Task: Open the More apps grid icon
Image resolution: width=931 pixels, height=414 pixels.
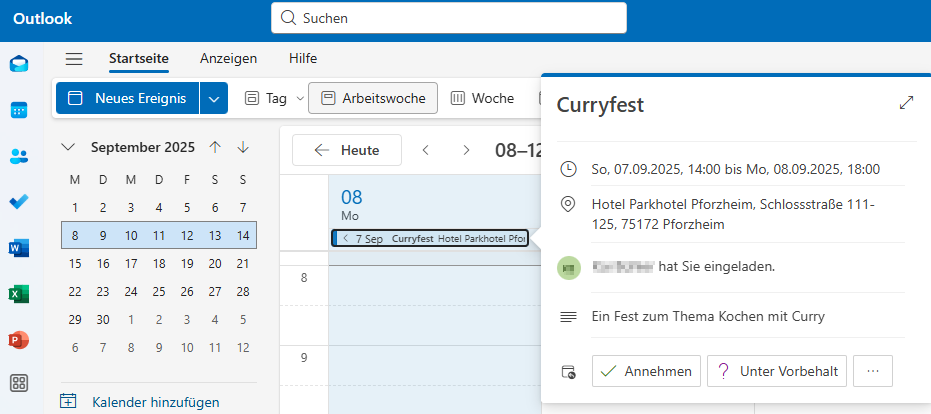Action: pyautogui.click(x=19, y=383)
